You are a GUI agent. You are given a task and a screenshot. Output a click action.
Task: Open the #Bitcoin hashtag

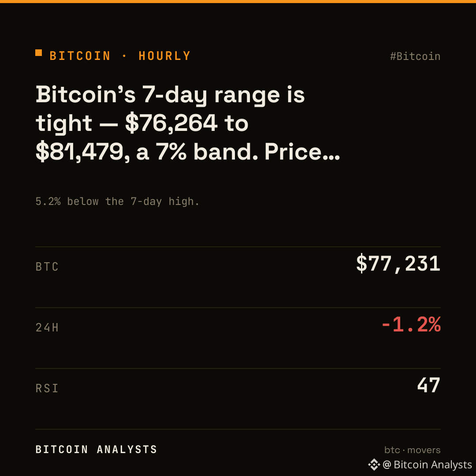tap(415, 56)
